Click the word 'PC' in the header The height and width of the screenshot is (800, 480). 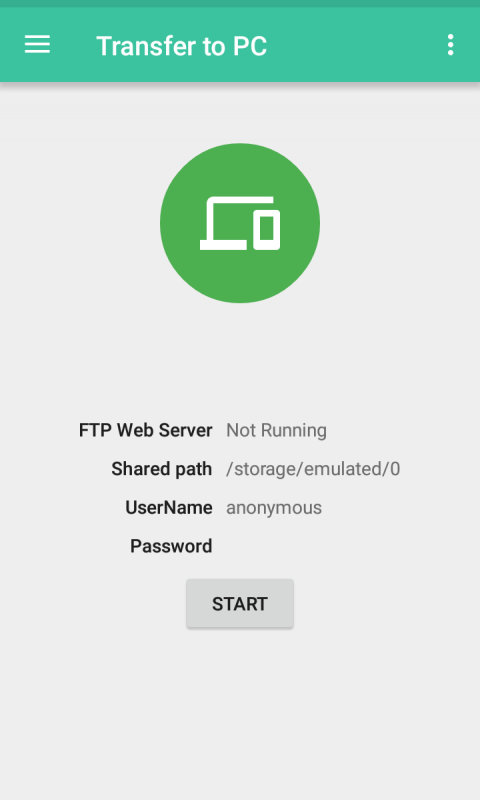pos(249,46)
